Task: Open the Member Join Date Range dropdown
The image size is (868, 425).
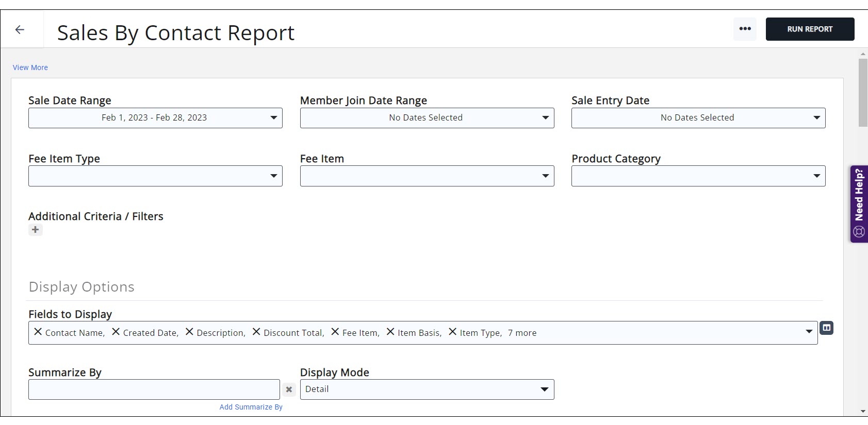Action: click(x=427, y=118)
